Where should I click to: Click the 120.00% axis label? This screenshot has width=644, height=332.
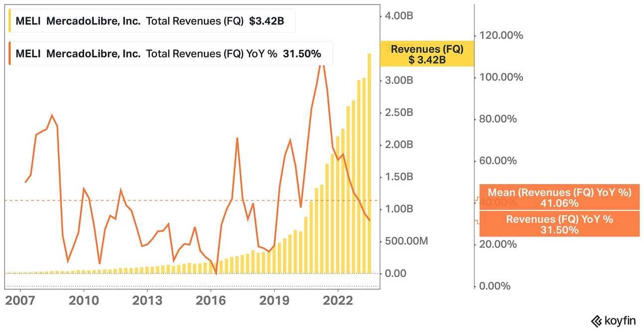click(x=501, y=35)
